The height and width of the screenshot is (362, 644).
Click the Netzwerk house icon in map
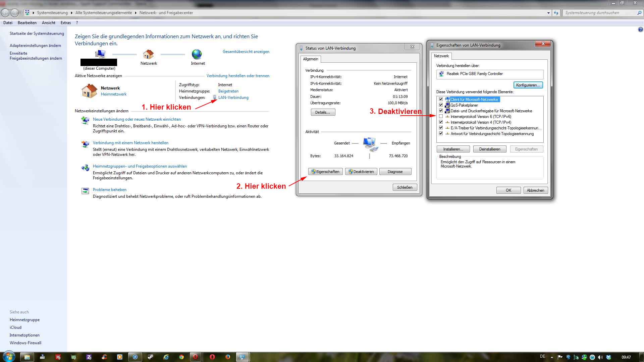coord(148,54)
